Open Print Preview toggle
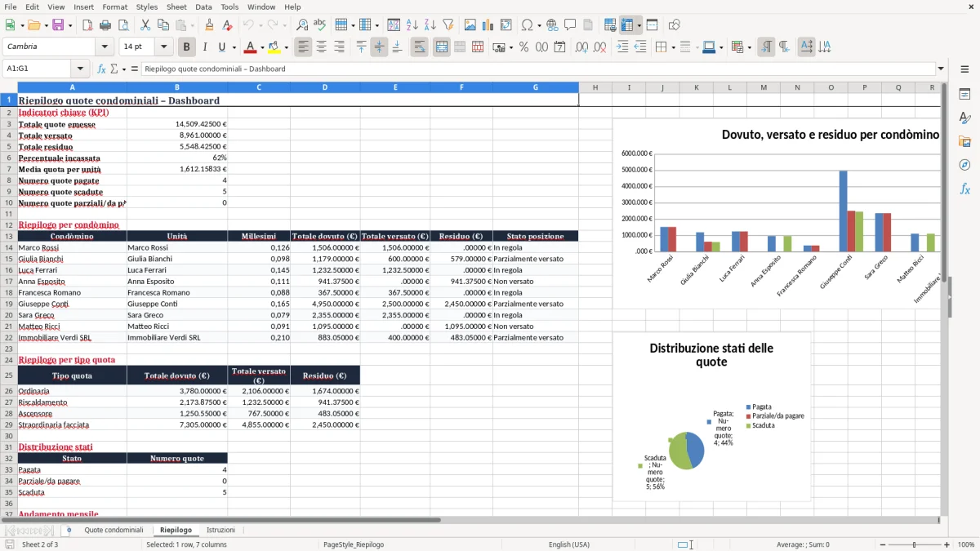 coord(122,25)
